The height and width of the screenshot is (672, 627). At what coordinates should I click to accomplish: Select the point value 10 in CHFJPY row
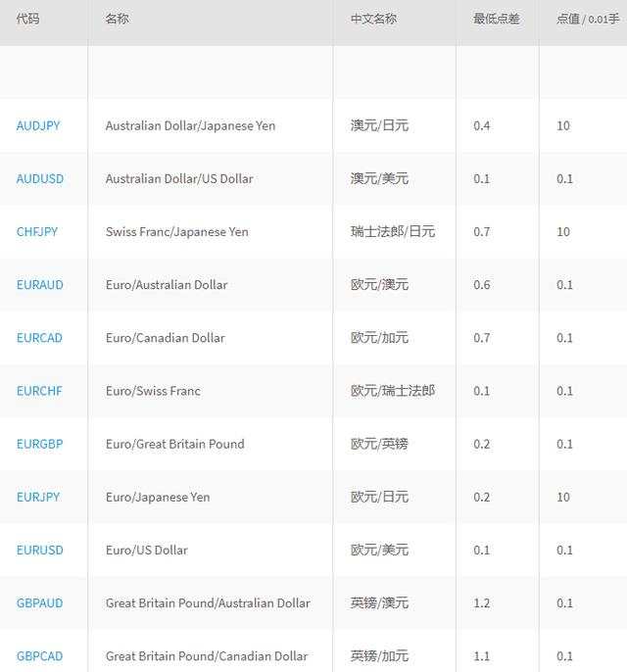pyautogui.click(x=563, y=232)
